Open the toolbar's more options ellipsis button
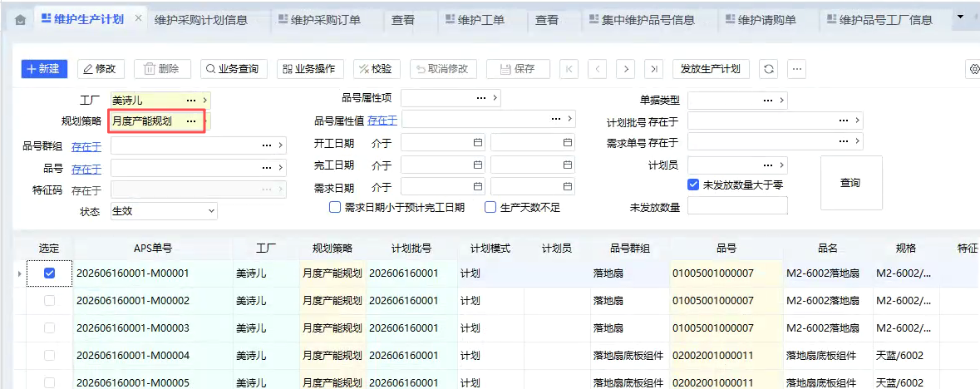 click(796, 69)
